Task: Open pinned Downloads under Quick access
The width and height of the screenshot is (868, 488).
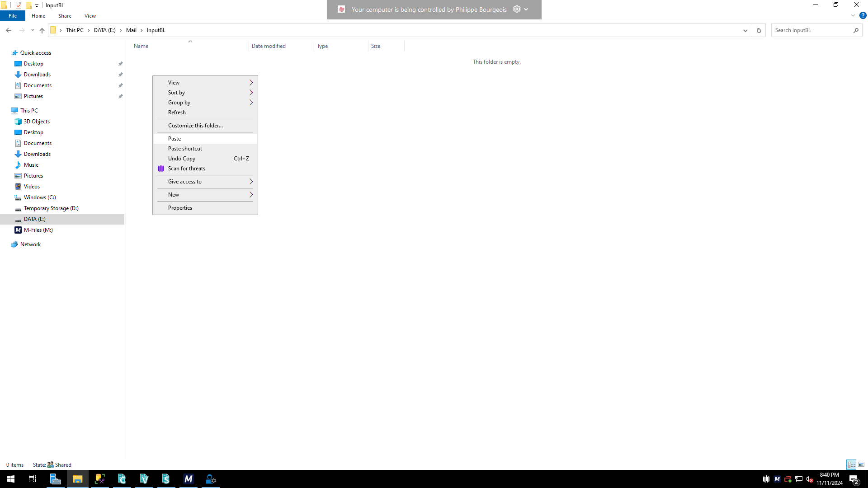Action: (x=37, y=75)
